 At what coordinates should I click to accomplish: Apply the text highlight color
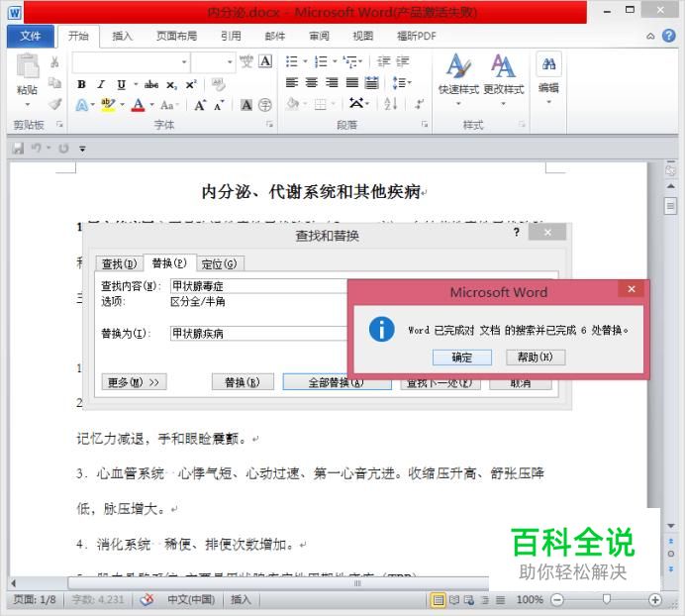pos(108,105)
